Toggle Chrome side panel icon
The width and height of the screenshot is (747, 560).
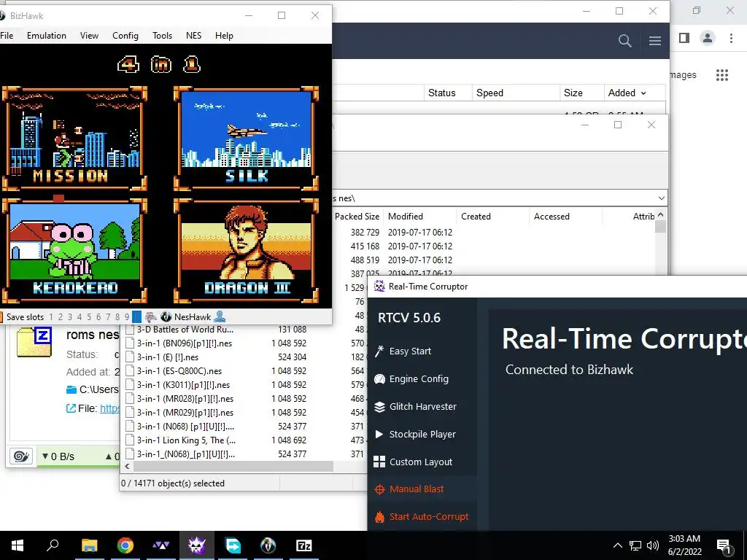click(684, 38)
